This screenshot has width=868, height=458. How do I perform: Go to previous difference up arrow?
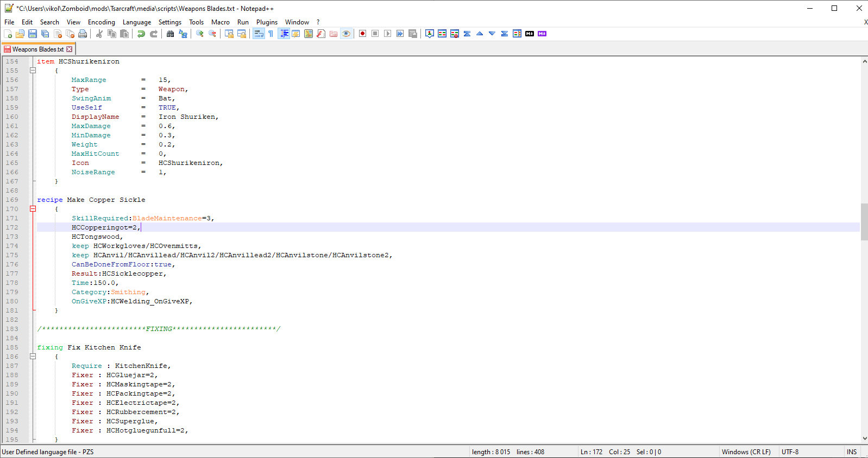pos(480,34)
